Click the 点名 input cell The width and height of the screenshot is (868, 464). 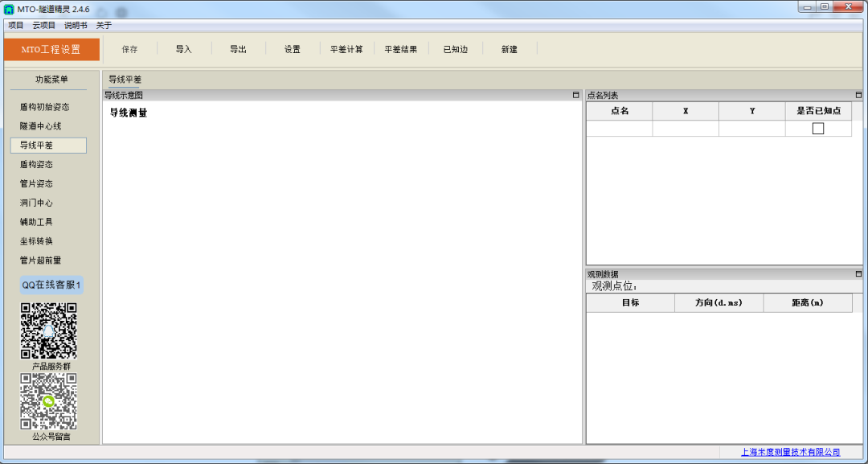click(619, 129)
